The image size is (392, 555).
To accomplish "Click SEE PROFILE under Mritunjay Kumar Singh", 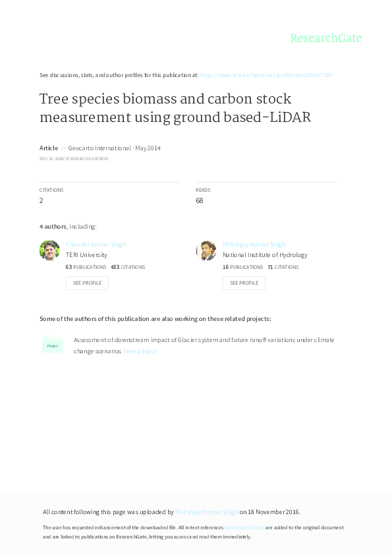I will [x=244, y=283].
